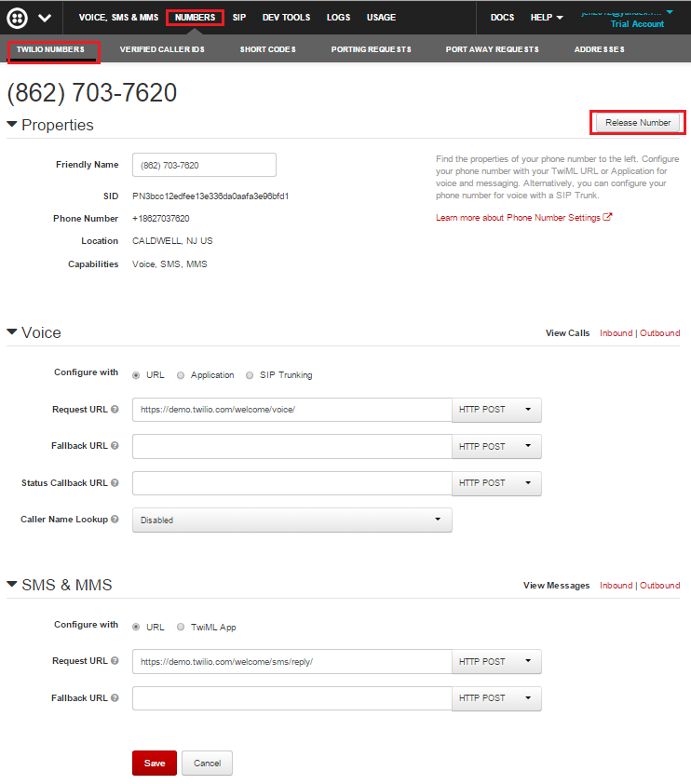Open the Numbers menu
Screen dimensions: 691x784
tap(195, 18)
